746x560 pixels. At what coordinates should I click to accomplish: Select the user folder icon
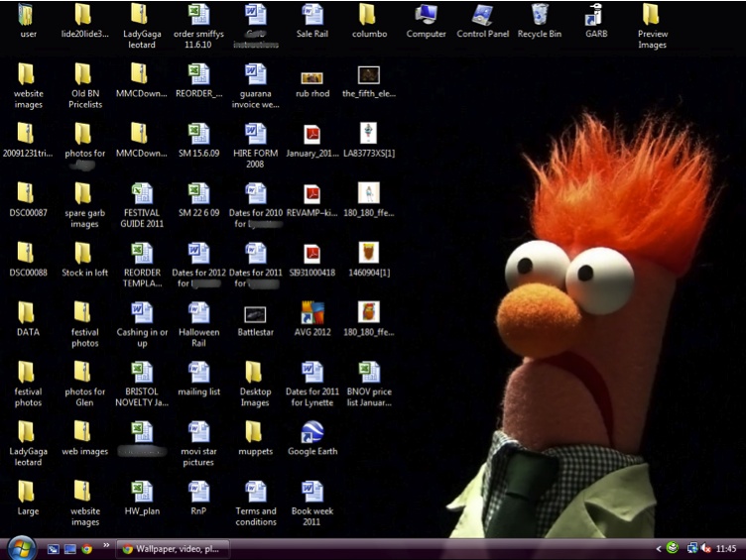click(x=28, y=22)
